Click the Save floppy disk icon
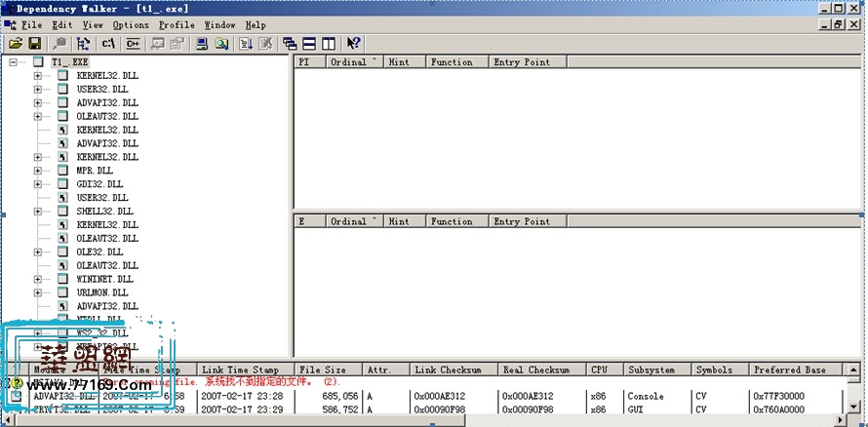This screenshot has height=427, width=868. click(x=34, y=43)
